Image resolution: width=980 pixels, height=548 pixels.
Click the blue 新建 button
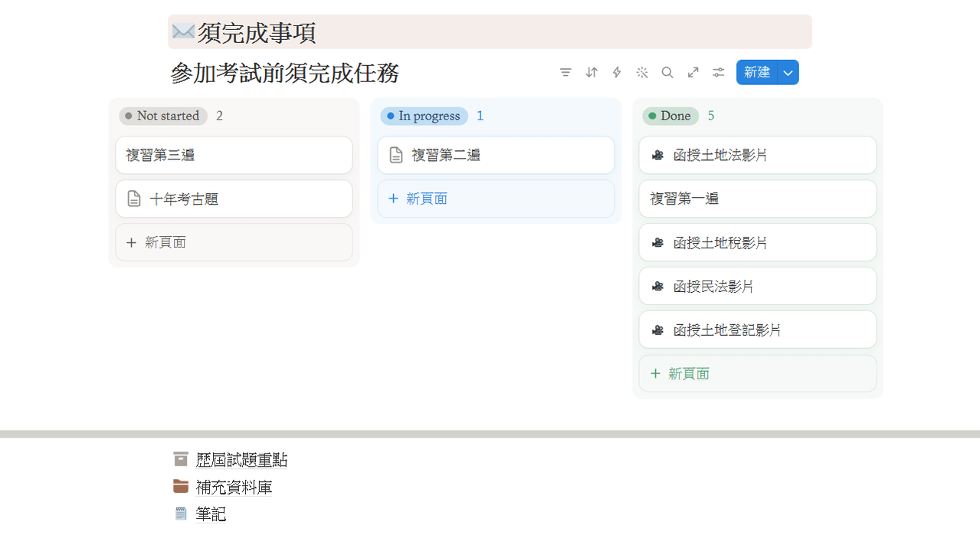click(x=757, y=72)
